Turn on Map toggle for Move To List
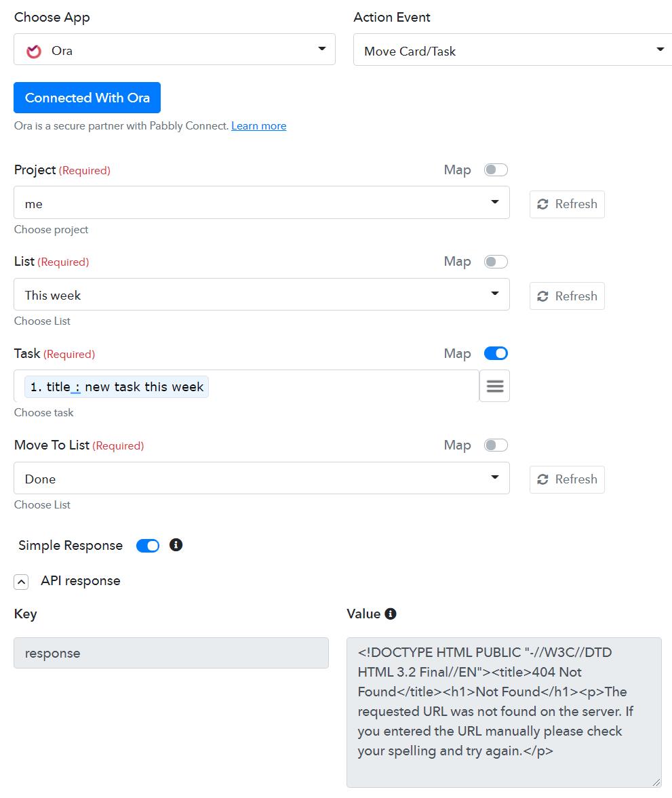Viewport: 672px width, 798px height. click(496, 445)
